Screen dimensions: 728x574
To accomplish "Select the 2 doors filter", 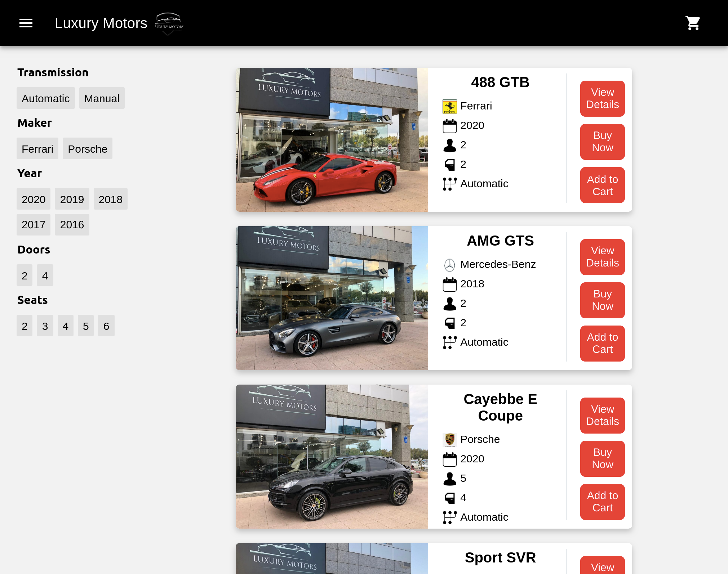I will click(x=25, y=275).
